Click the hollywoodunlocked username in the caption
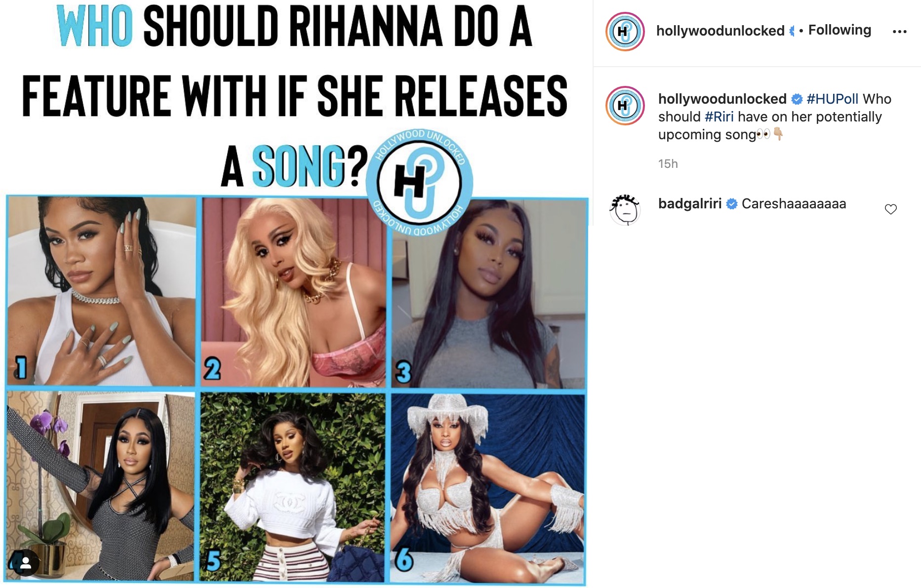921x588 pixels. click(722, 99)
